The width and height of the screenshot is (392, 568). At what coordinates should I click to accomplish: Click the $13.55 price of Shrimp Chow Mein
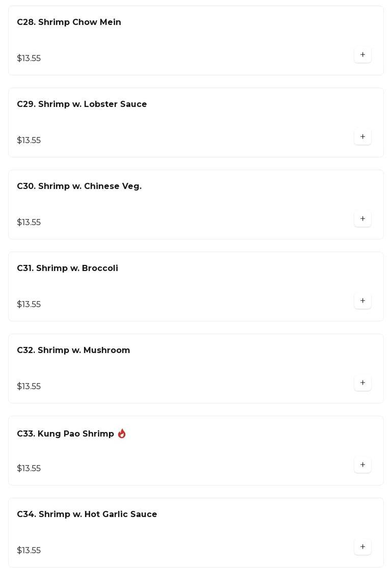29,59
